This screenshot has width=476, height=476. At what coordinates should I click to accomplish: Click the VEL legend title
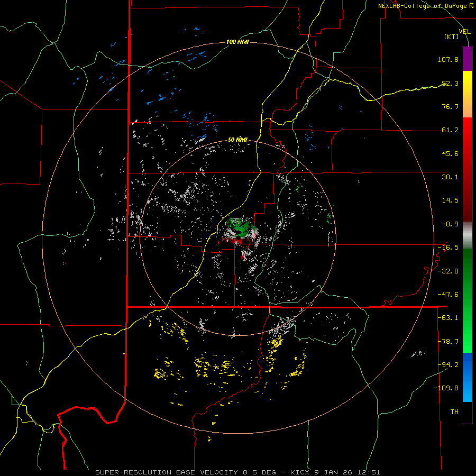[x=464, y=31]
